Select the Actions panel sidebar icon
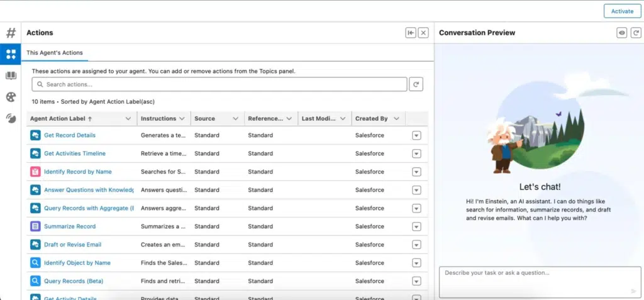Image resolution: width=644 pixels, height=300 pixels. (11, 54)
